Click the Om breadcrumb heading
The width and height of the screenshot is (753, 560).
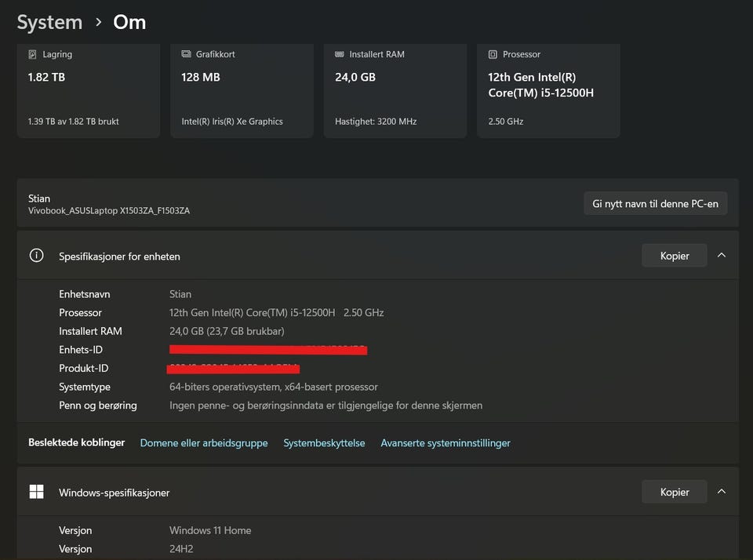pos(129,22)
